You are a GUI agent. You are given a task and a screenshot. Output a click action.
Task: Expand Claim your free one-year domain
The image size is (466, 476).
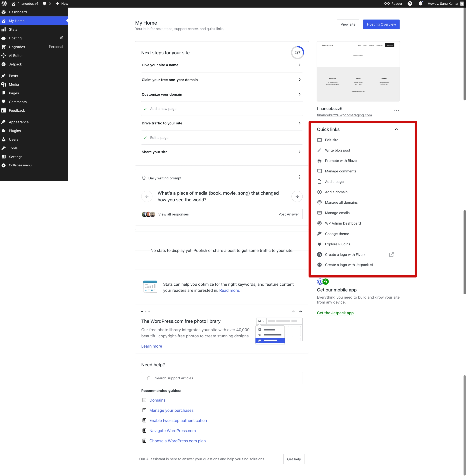[222, 80]
